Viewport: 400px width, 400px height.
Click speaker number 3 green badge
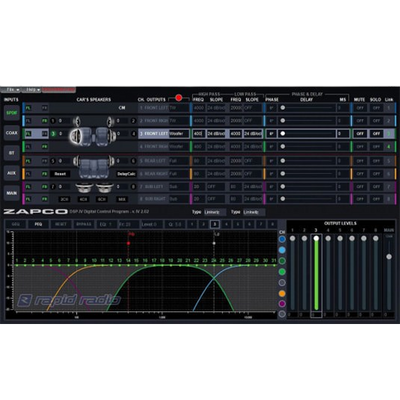[53, 134]
